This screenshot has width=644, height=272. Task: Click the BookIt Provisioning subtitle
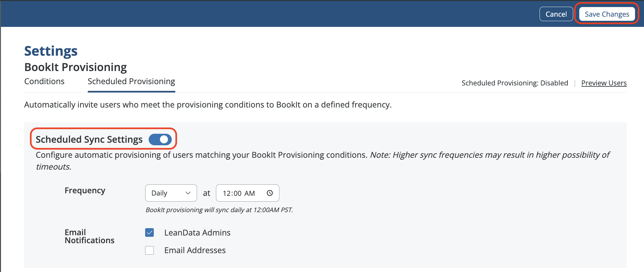tap(76, 68)
